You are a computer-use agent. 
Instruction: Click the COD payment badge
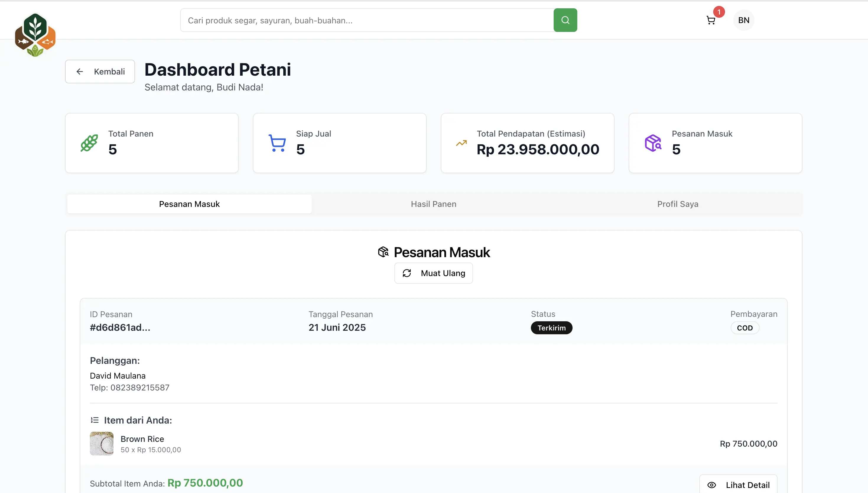click(x=745, y=328)
